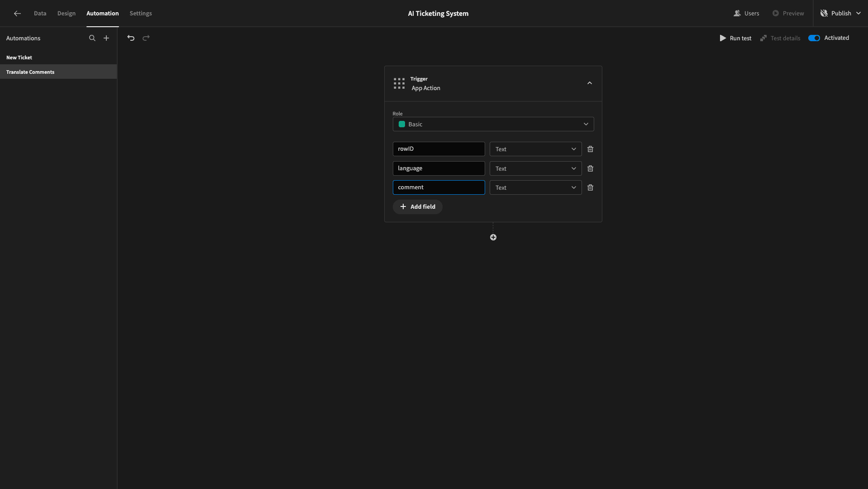Collapse the Trigger App Action block

[x=590, y=83]
